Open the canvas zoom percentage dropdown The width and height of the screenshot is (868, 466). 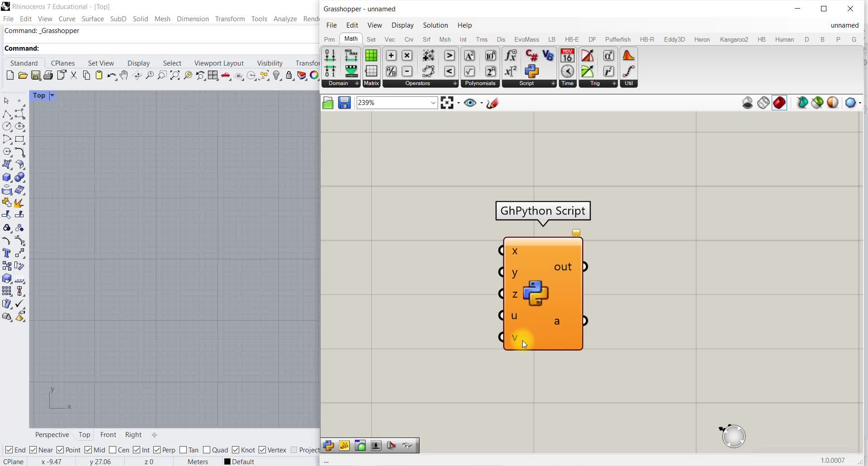[433, 103]
